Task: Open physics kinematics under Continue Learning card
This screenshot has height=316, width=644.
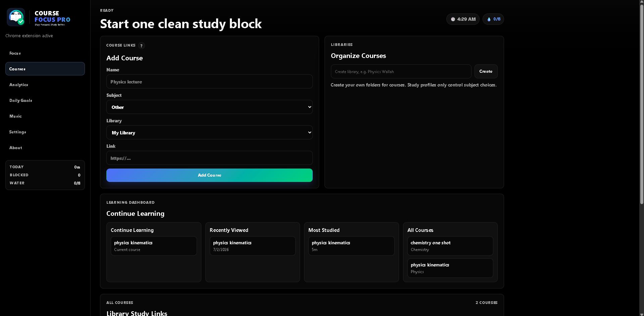Action: 154,246
